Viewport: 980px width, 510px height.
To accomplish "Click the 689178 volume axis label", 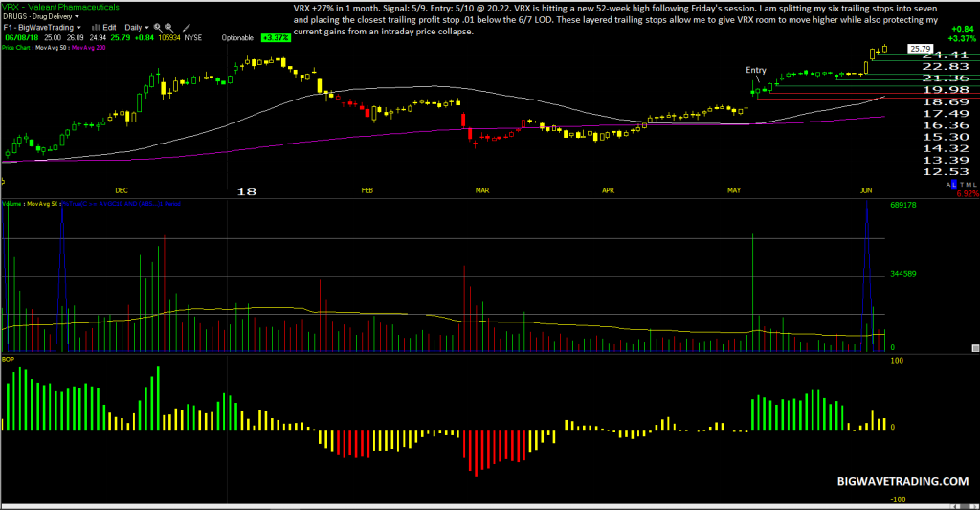I will pos(903,205).
